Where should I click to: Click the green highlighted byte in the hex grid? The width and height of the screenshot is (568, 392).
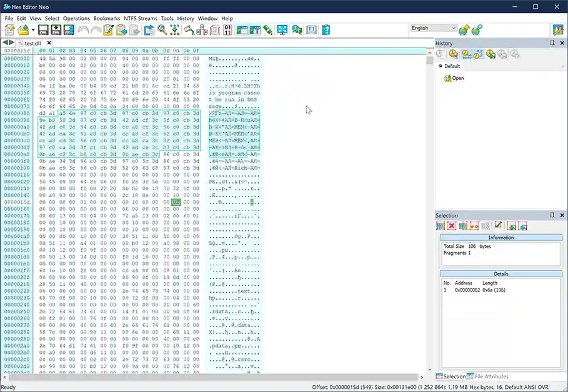click(x=176, y=202)
